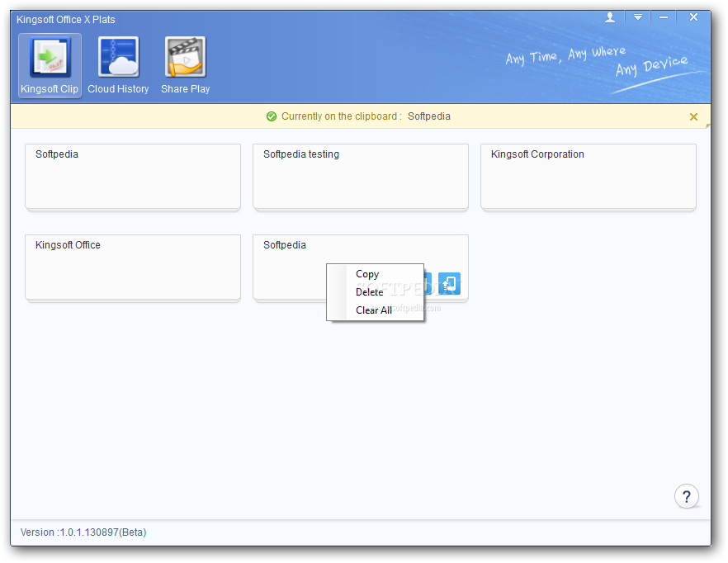728x563 pixels.
Task: Open the Cloud History panel
Action: point(118,65)
